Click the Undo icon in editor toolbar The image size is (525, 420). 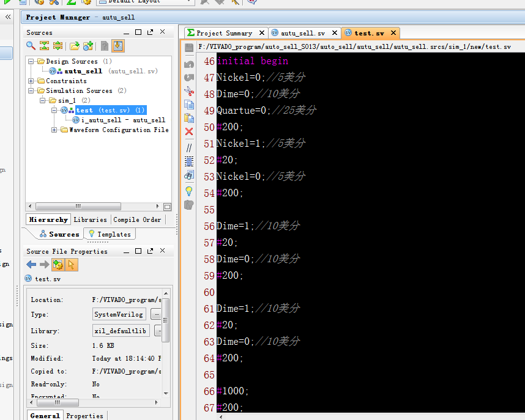(189, 64)
